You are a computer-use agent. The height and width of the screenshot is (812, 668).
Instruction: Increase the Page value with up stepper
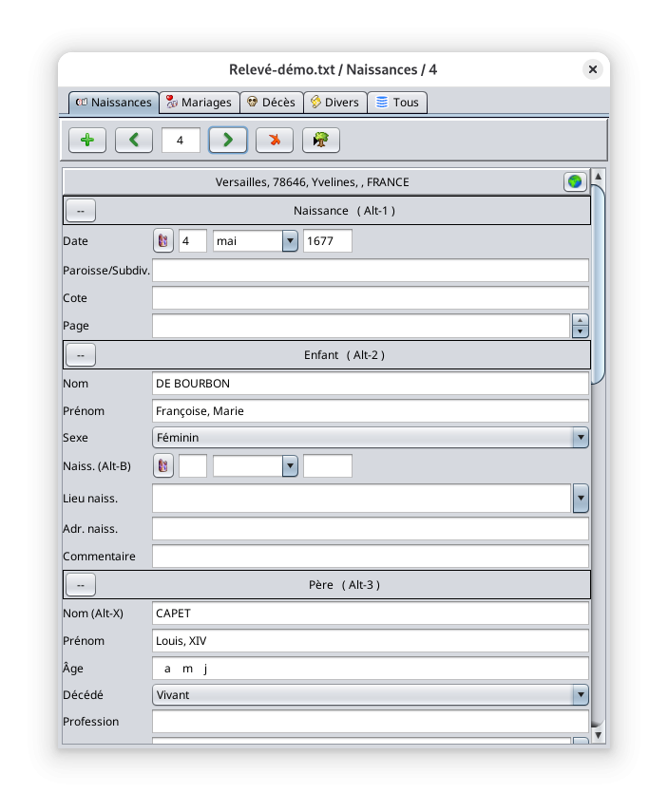pyautogui.click(x=581, y=320)
